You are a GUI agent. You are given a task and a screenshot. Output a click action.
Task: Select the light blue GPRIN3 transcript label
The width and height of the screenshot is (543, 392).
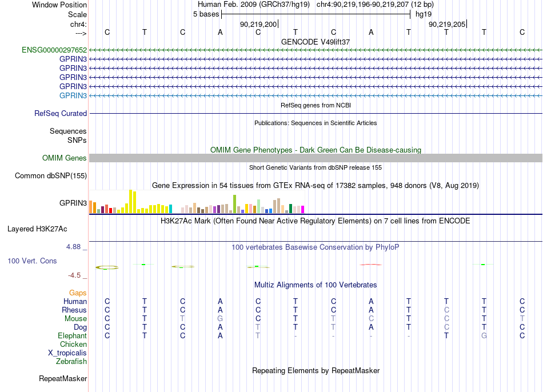point(73,95)
